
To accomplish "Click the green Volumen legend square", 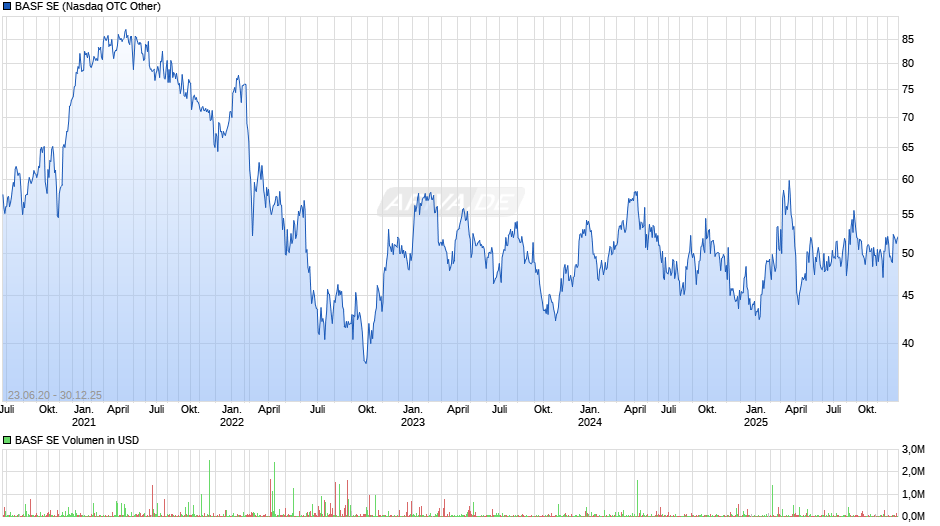I will (x=7, y=440).
